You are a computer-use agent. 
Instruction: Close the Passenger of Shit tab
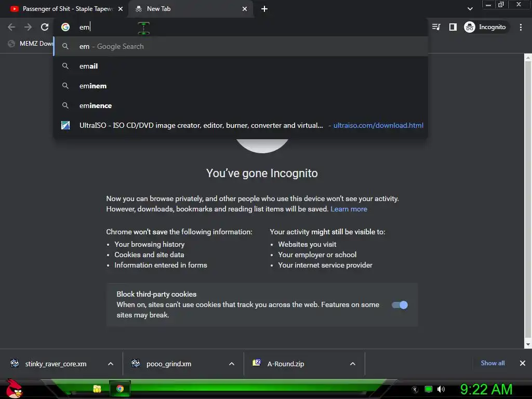(x=121, y=9)
